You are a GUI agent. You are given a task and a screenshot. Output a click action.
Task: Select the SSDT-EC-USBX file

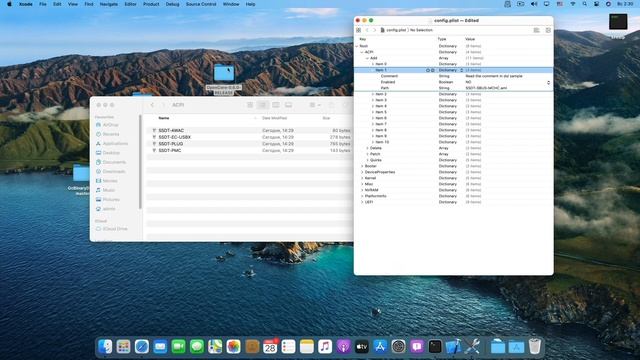[174, 137]
